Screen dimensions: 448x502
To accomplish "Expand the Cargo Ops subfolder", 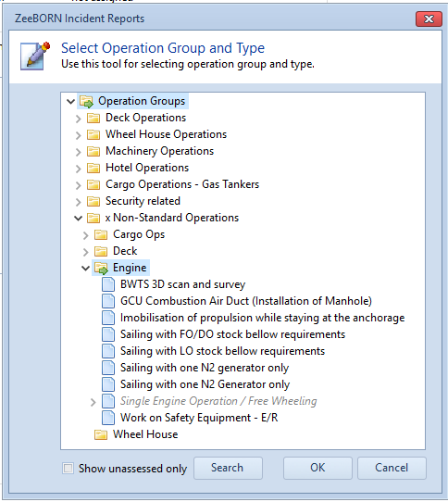I will [85, 235].
